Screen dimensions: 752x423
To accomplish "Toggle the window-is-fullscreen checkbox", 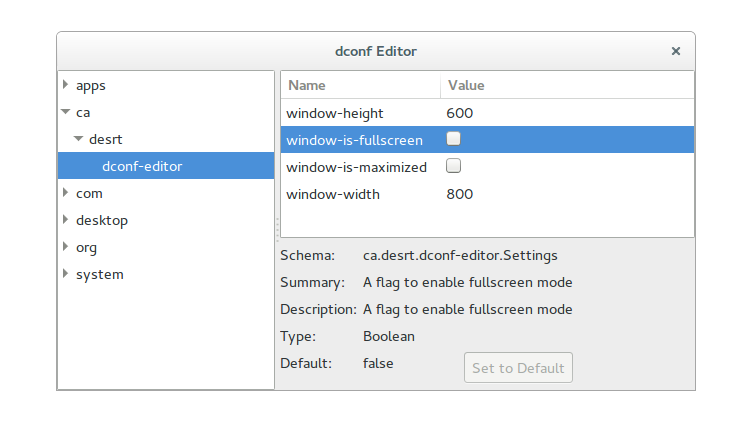I will [x=453, y=139].
